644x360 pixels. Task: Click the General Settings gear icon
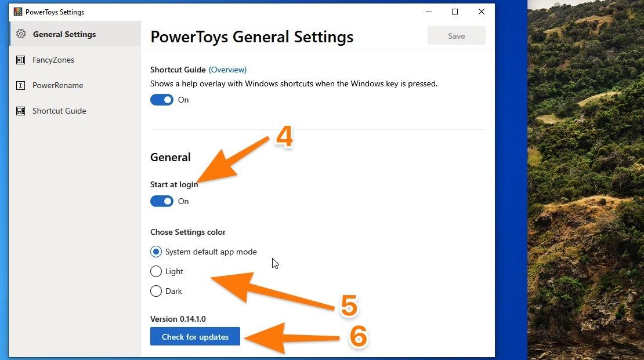coord(21,34)
